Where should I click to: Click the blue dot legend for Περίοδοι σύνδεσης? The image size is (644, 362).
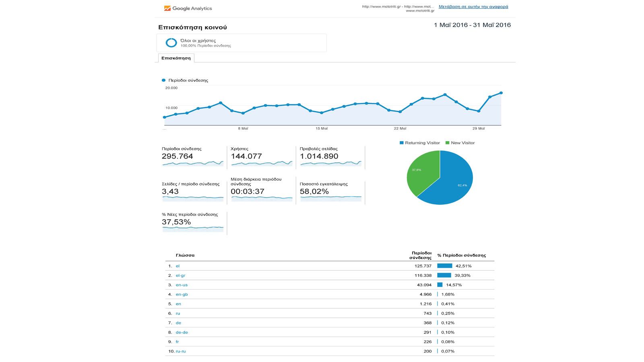pyautogui.click(x=164, y=80)
